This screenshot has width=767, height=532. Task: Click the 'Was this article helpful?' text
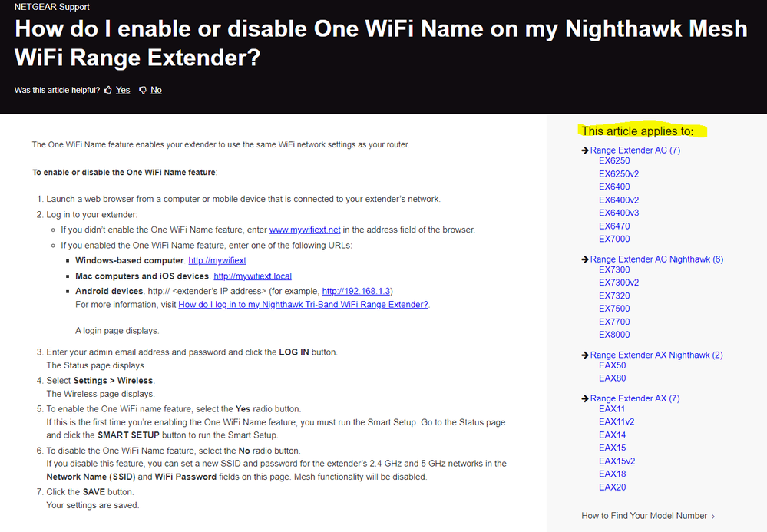[x=57, y=90]
